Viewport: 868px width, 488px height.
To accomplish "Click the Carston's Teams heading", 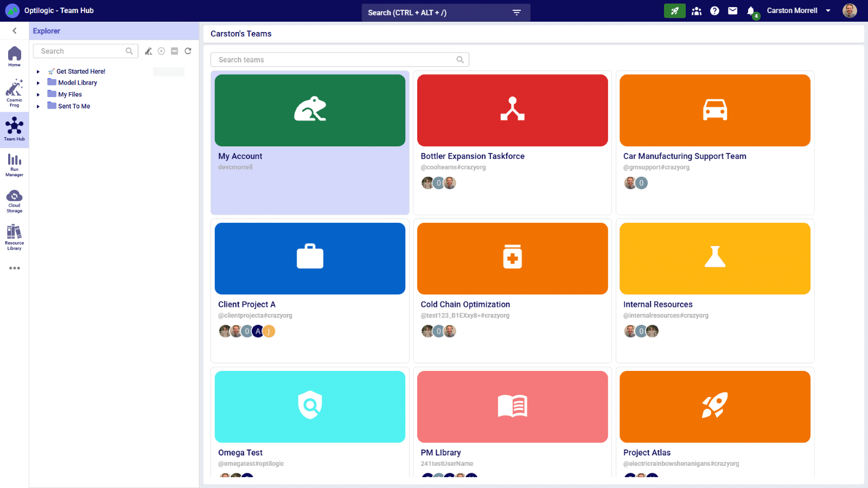I will pos(241,34).
